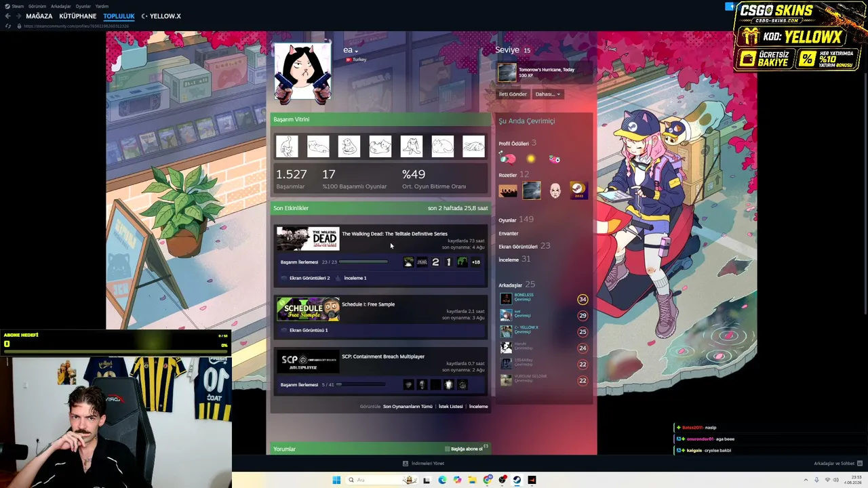Open the +18 more achievements tile
Viewport: 868px width, 488px height.
coord(475,262)
